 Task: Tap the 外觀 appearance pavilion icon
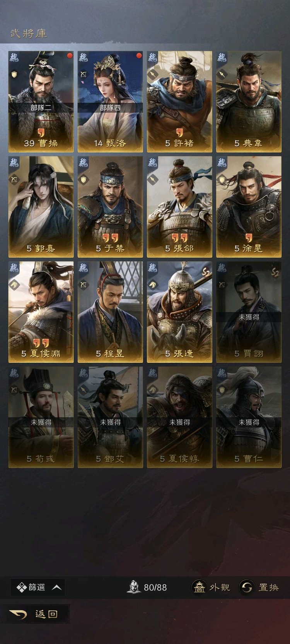[199, 587]
